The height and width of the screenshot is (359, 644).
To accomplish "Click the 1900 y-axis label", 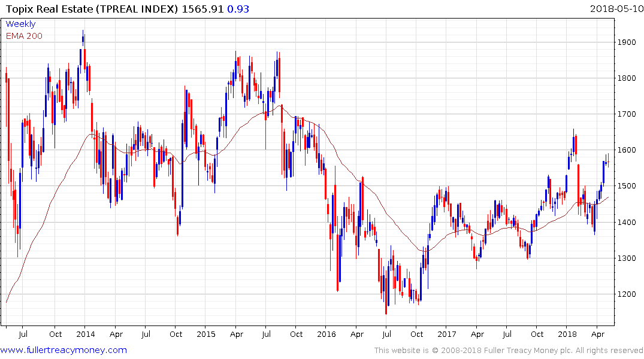I will click(x=627, y=42).
